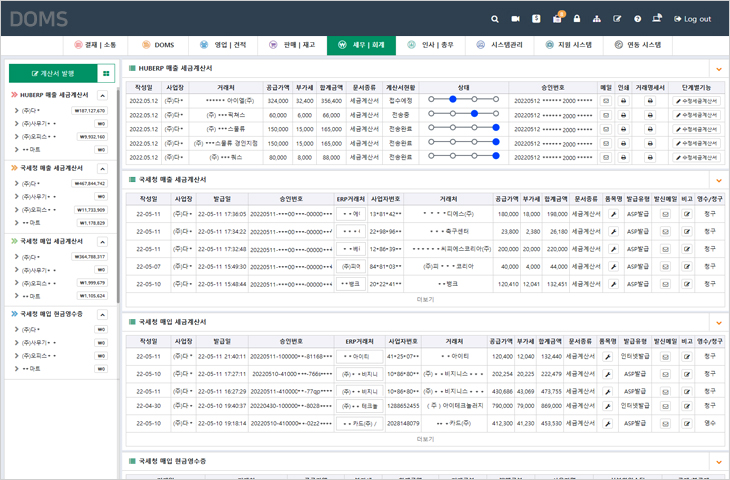Collapse sidebar 국세청 매입 현금영수증 section

click(x=102, y=315)
